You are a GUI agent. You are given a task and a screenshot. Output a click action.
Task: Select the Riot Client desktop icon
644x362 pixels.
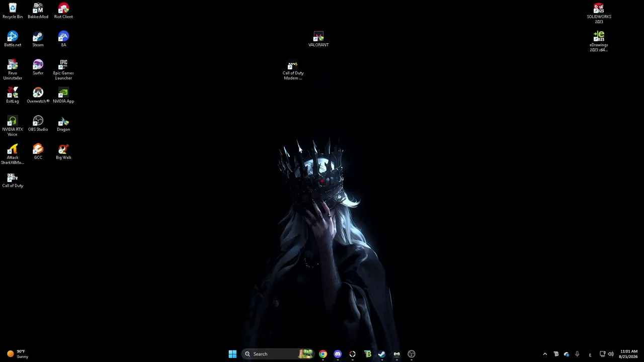63,11
